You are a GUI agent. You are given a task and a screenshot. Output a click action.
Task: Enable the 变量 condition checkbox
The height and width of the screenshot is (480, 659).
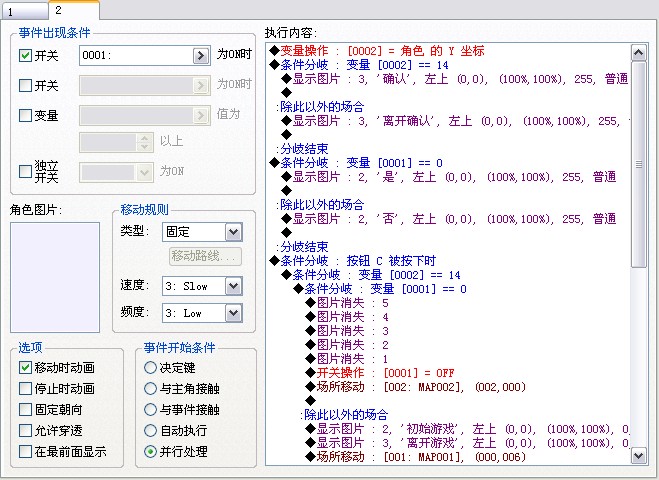click(x=25, y=115)
